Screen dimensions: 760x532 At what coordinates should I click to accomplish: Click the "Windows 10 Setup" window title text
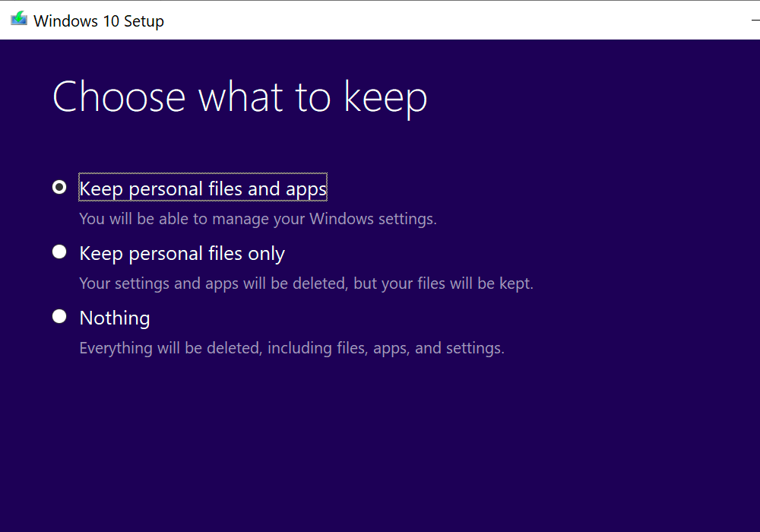[99, 21]
